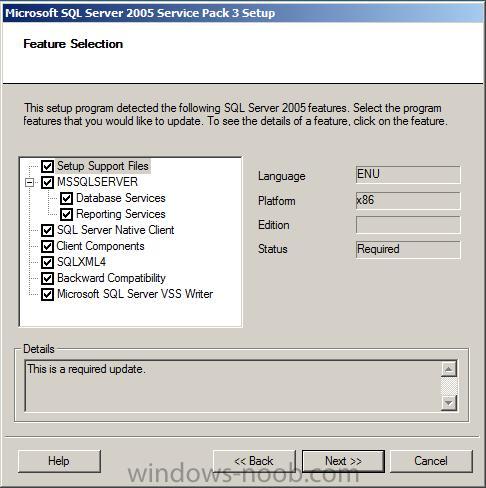Open the Help button

59,461
